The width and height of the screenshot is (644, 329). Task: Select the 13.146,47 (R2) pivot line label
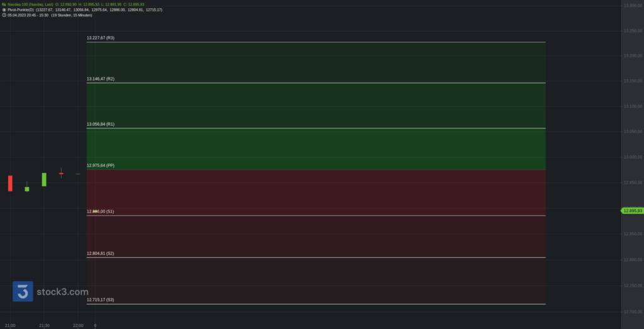(x=101, y=79)
